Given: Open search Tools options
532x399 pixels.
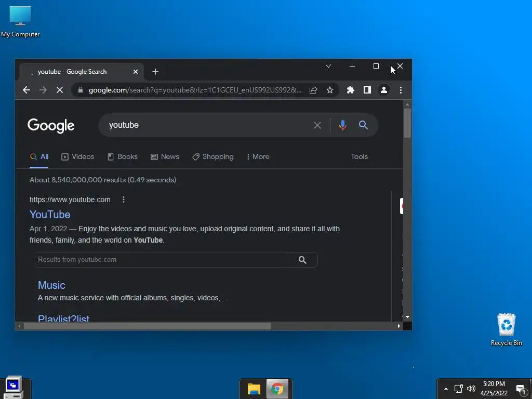Looking at the screenshot, I should [x=360, y=156].
